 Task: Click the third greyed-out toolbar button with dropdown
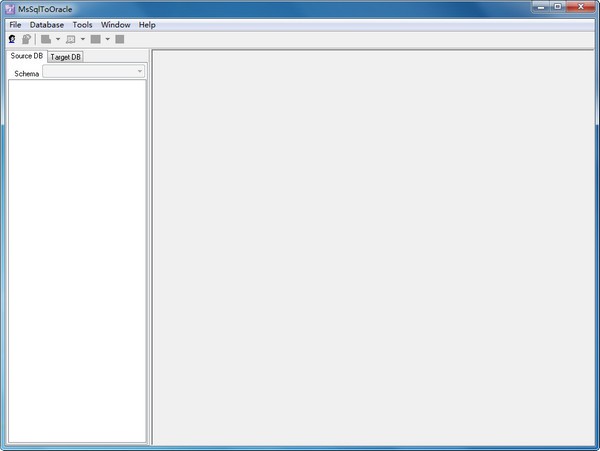(95, 39)
